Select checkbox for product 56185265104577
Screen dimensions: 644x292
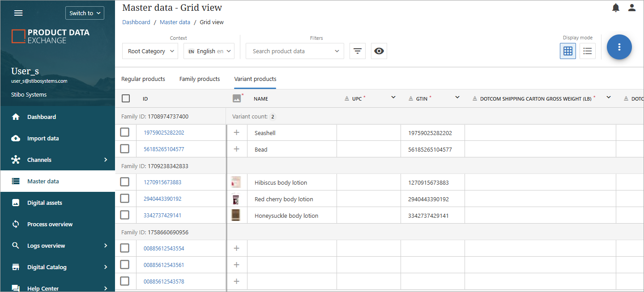[x=125, y=149]
